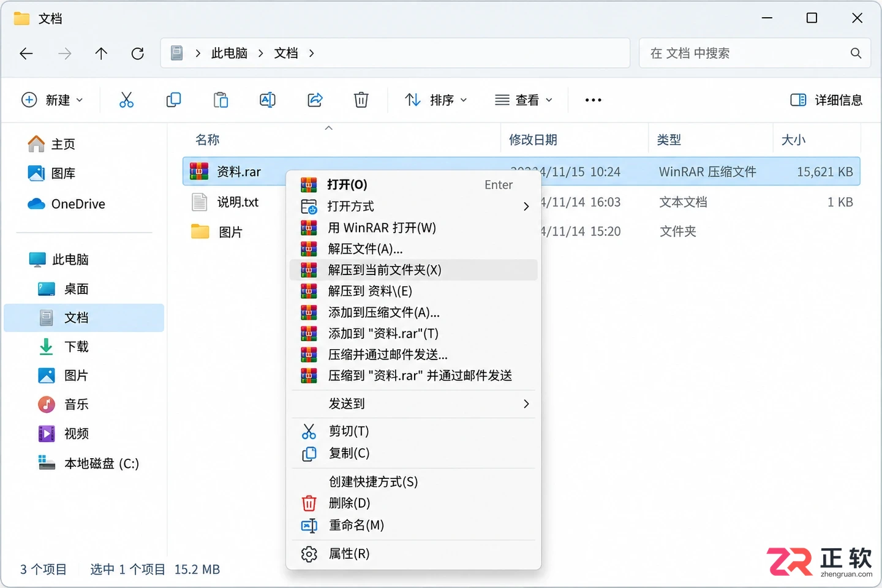Image resolution: width=882 pixels, height=588 pixels.
Task: Choose 解压文件(A)... in context menu
Action: 413,249
